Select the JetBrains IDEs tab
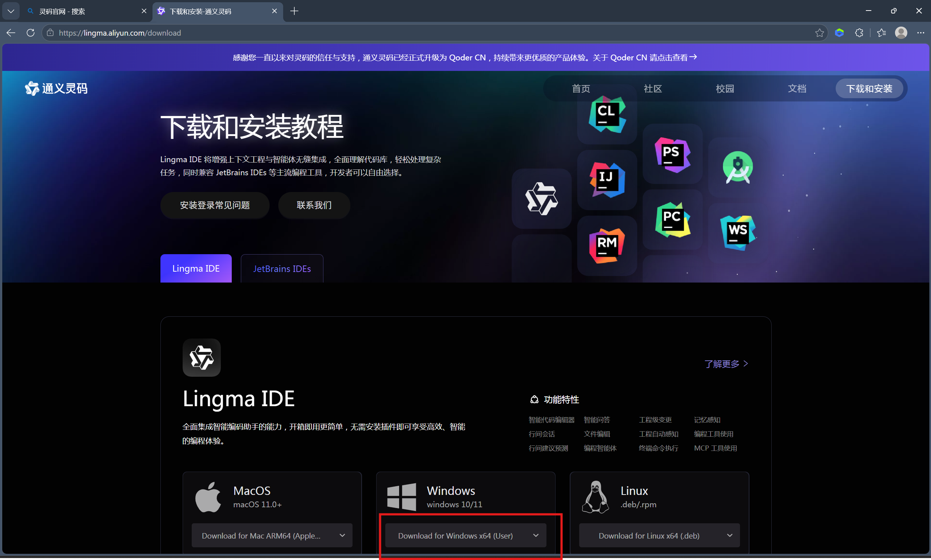The height and width of the screenshot is (560, 931). pos(282,268)
